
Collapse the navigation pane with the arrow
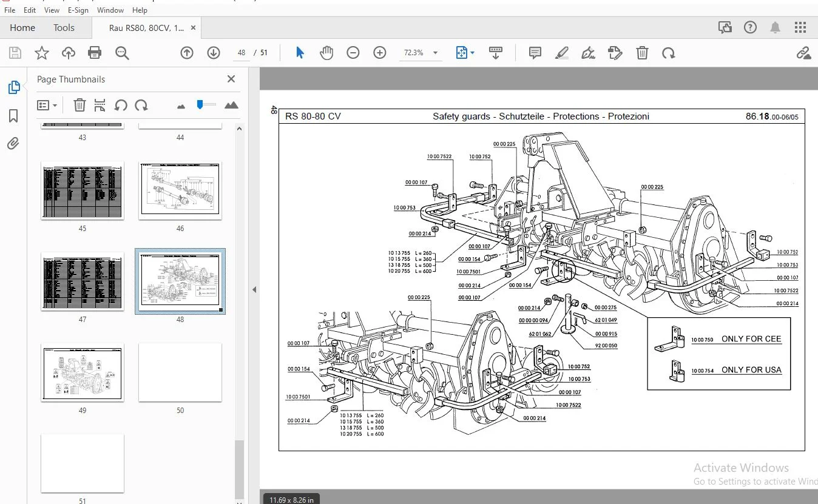pyautogui.click(x=254, y=290)
